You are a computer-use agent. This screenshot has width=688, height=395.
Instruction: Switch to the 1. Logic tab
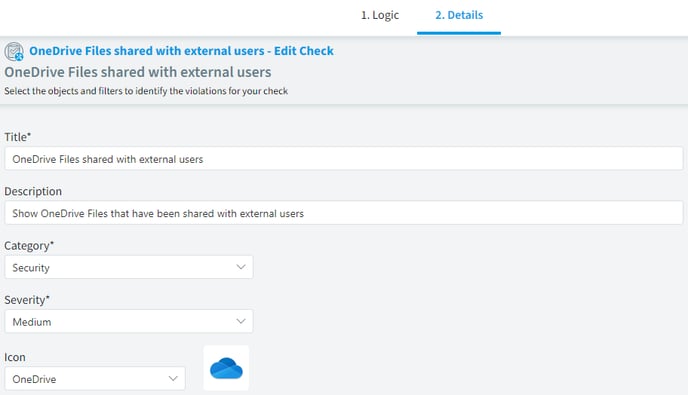[380, 15]
